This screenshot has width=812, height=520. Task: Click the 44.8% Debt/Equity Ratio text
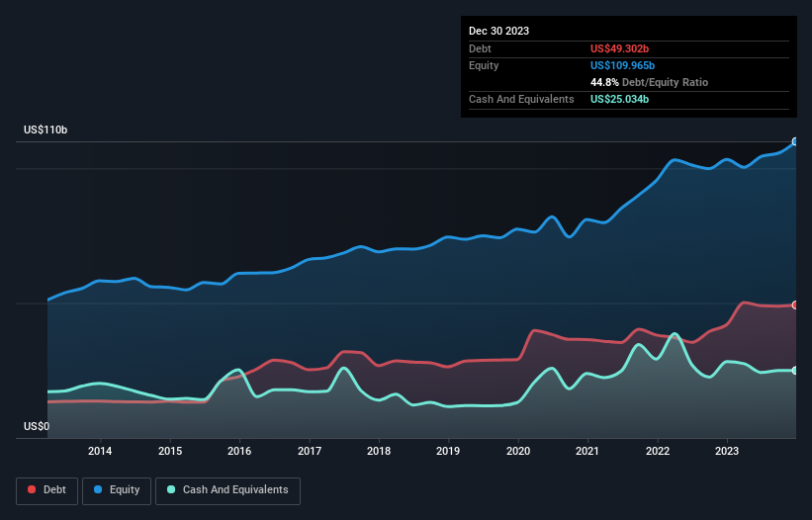[649, 82]
